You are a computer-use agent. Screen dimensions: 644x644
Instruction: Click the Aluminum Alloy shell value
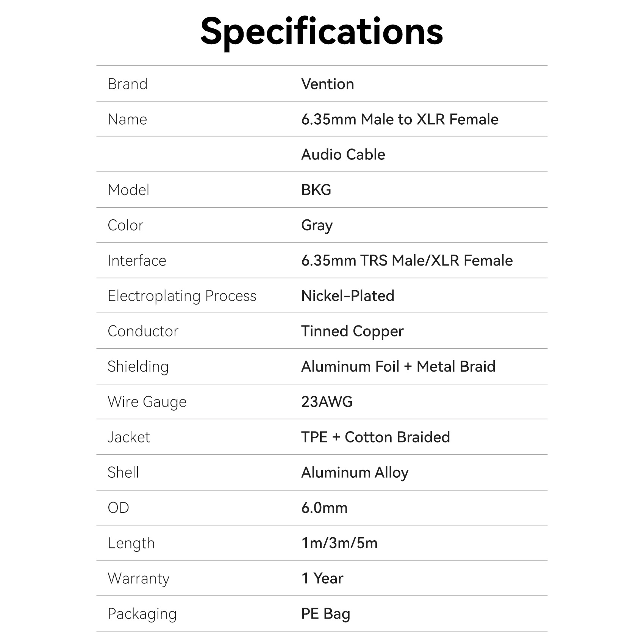355,472
